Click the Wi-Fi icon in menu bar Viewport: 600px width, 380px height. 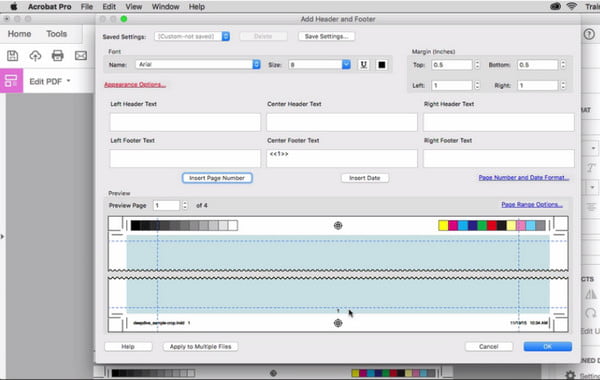pyautogui.click(x=571, y=6)
